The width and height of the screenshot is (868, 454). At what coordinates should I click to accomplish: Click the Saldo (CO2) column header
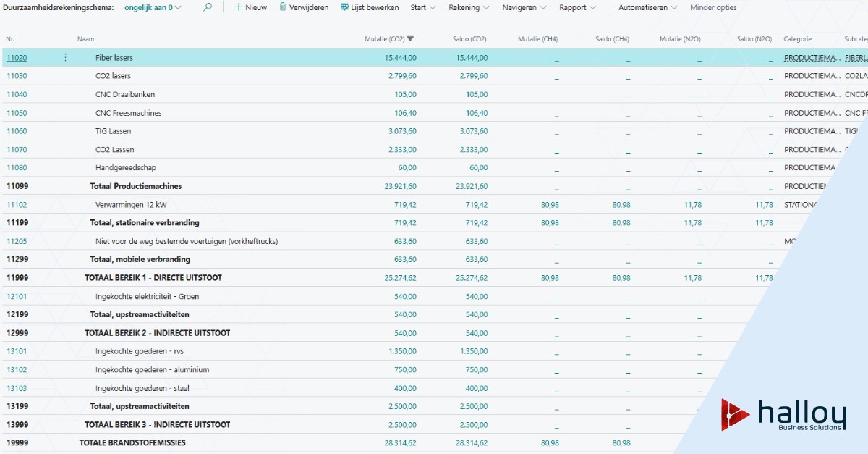(470, 39)
